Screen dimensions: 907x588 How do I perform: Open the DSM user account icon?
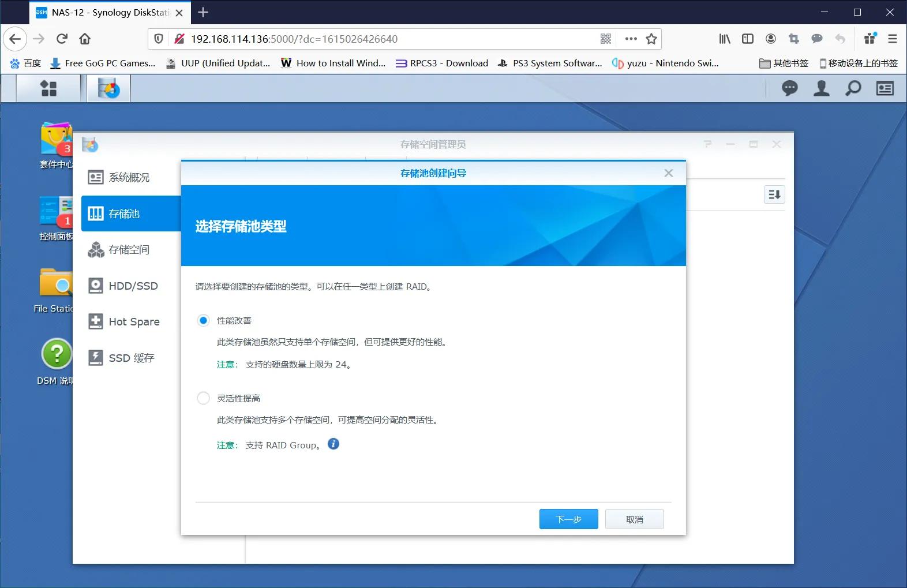pos(821,88)
